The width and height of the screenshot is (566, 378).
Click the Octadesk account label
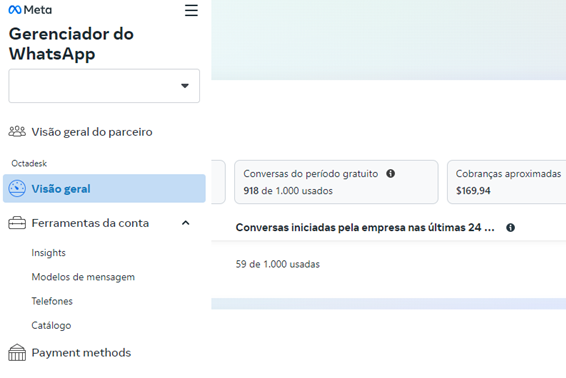pos(29,164)
